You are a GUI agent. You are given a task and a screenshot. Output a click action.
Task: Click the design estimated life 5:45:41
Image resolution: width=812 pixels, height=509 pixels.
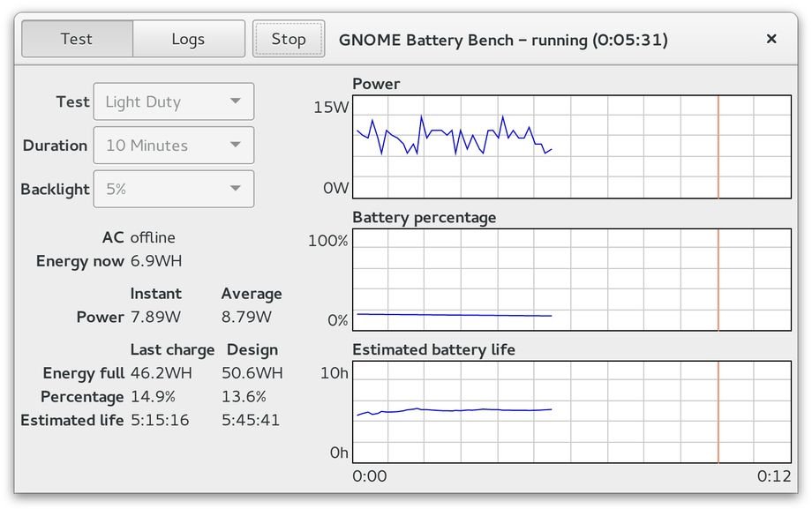(x=251, y=420)
